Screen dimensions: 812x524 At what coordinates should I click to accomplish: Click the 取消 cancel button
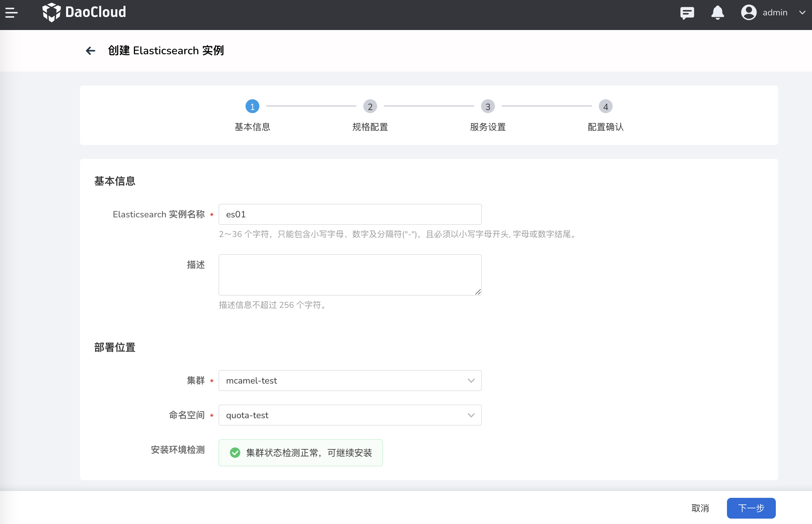[700, 508]
